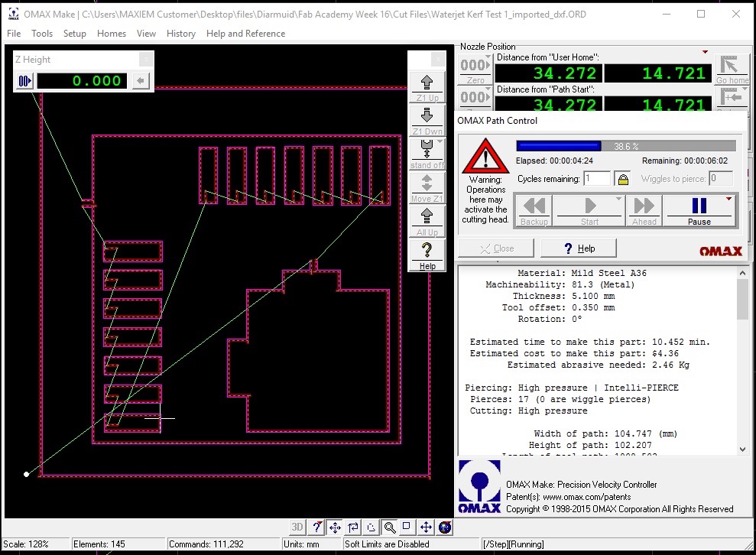Click the www.omax.com/patents text

(x=587, y=497)
